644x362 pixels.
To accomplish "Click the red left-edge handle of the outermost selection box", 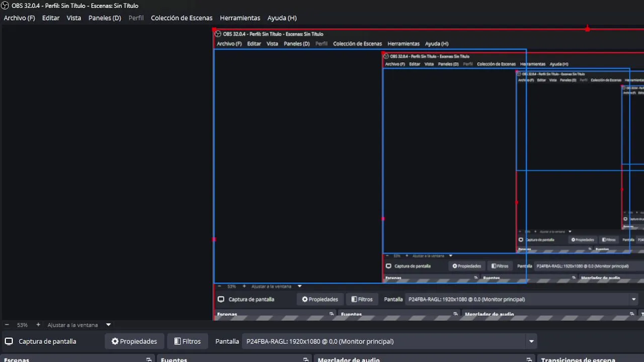I will 214,239.
